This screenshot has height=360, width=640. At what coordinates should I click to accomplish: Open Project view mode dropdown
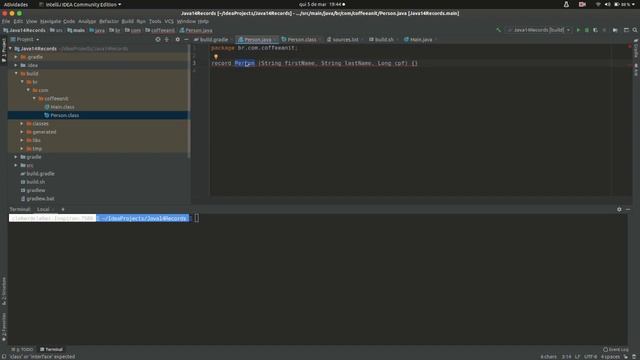pyautogui.click(x=25, y=39)
